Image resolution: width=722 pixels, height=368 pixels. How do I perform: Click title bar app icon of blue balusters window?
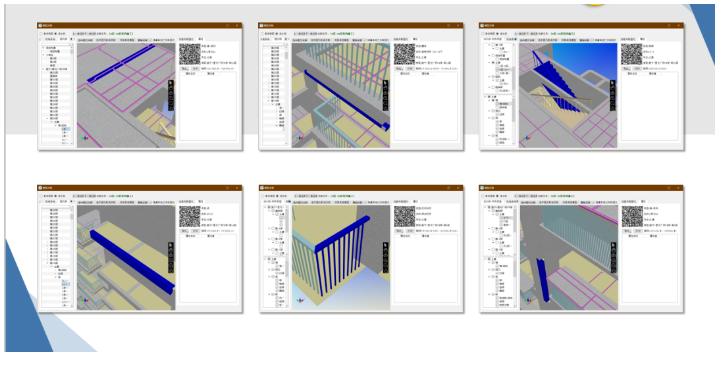[x=262, y=188]
